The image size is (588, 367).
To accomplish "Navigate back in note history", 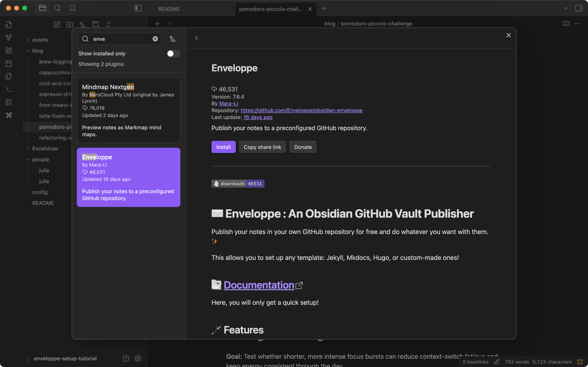I will (158, 24).
